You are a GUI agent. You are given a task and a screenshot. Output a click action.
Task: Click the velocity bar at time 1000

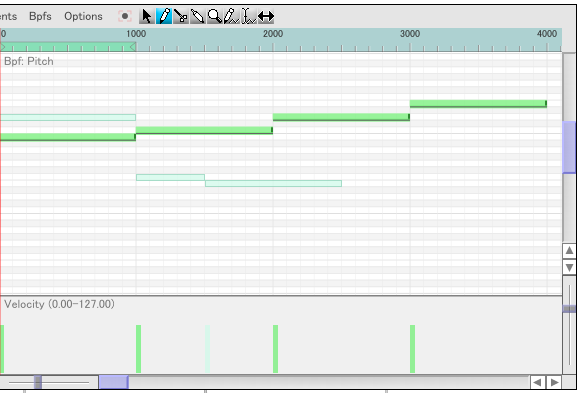pyautogui.click(x=138, y=349)
